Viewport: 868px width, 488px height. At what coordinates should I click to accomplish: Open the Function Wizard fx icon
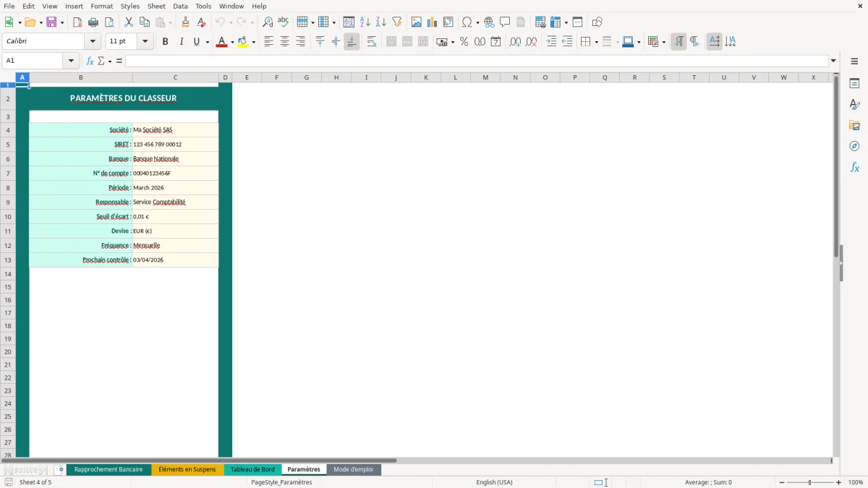pos(90,61)
